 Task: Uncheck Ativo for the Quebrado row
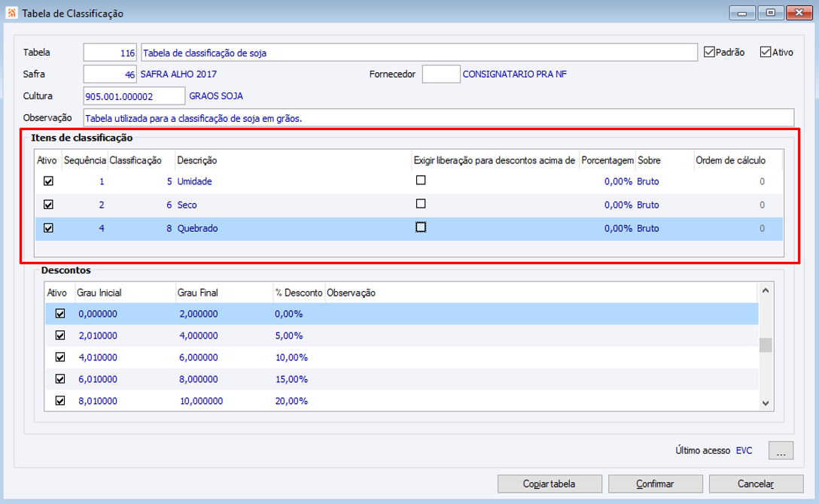point(48,228)
